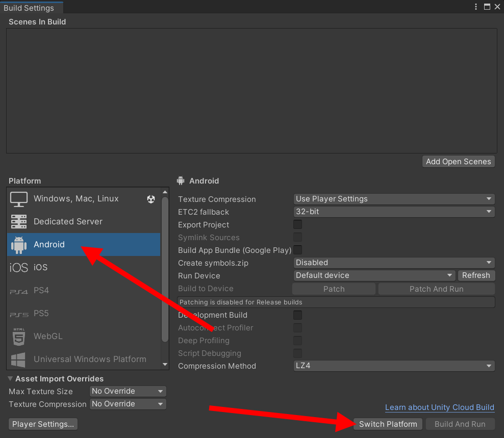Click the Build And Run button
504x438 pixels.
460,424
